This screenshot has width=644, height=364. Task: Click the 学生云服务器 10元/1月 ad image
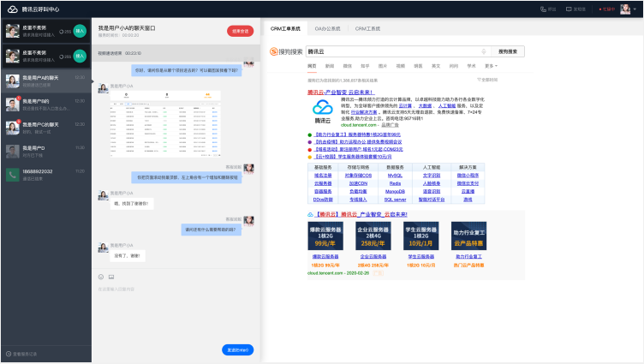(x=421, y=236)
